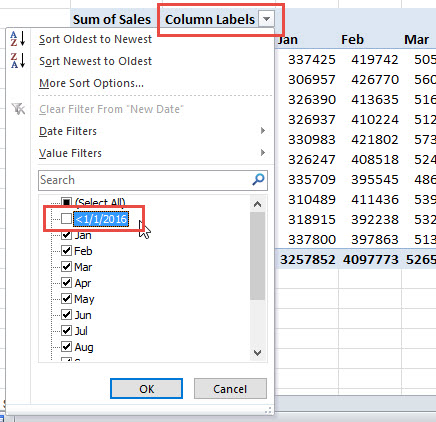
Task: Select cell with value 337425
Action: click(312, 60)
